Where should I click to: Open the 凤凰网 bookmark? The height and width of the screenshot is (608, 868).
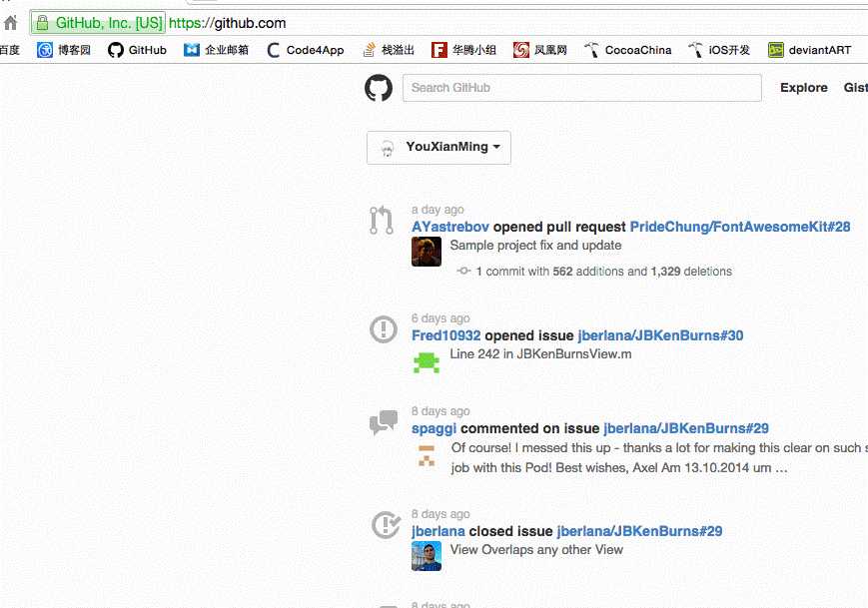click(539, 50)
